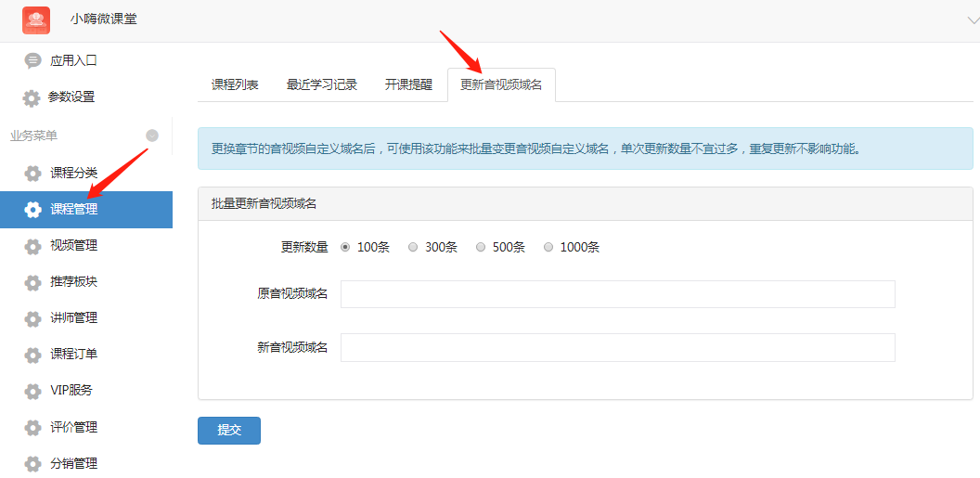Image resolution: width=980 pixels, height=478 pixels.
Task: Click the gear icon beside 课程分类
Action: pyautogui.click(x=32, y=173)
